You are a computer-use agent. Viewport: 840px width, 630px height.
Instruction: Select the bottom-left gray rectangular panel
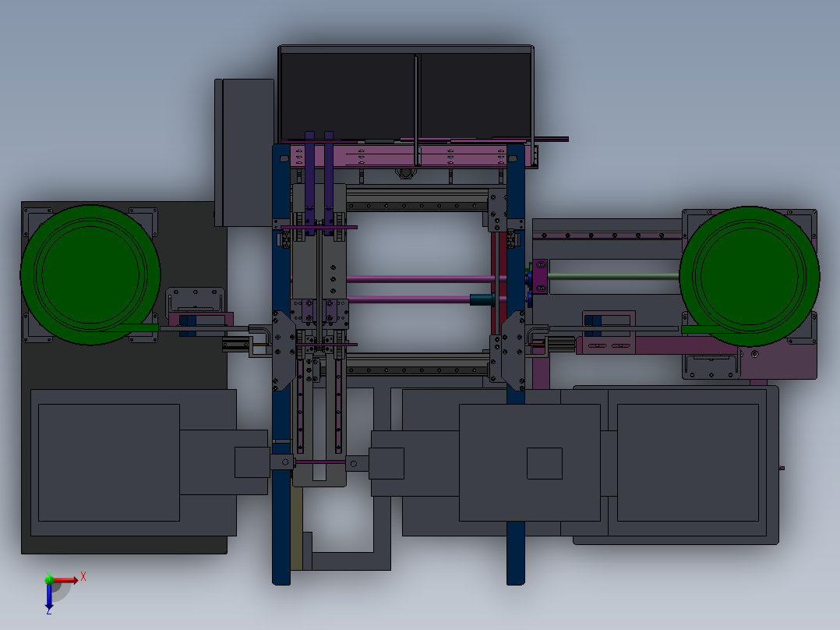pyautogui.click(x=109, y=462)
